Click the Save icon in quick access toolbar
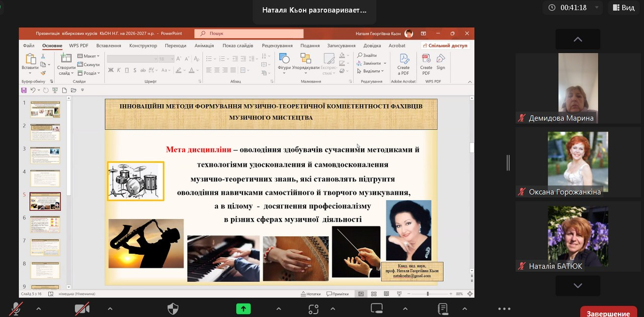This screenshot has width=644, height=317. (x=24, y=90)
